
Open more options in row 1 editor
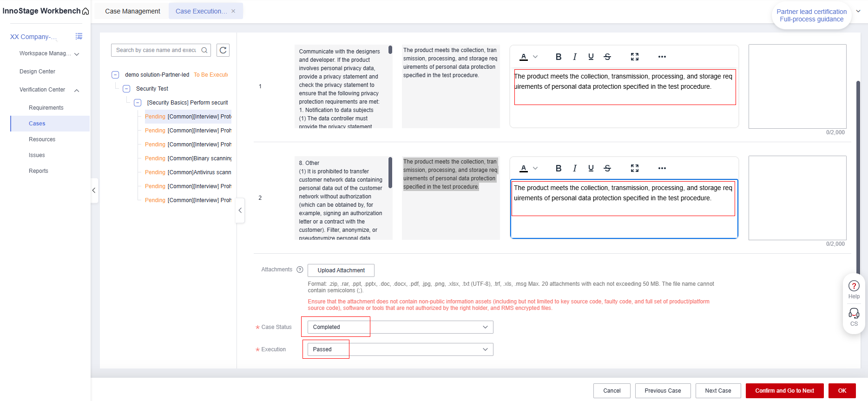[x=662, y=57]
